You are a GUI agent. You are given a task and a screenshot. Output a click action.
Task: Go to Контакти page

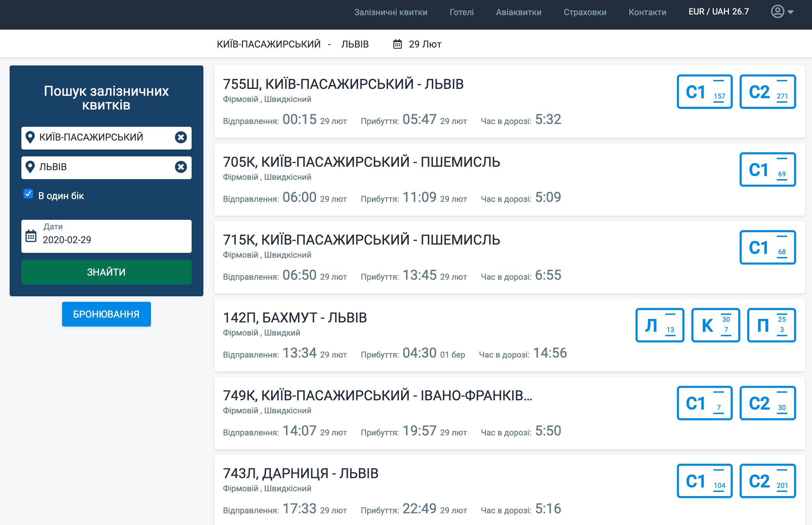tap(647, 12)
